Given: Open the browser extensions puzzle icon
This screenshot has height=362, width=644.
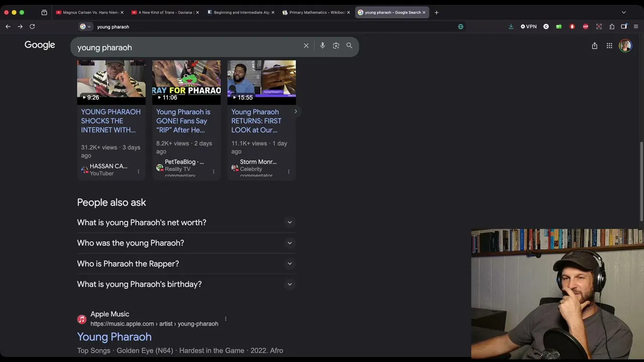Looking at the screenshot, I should [612, 27].
